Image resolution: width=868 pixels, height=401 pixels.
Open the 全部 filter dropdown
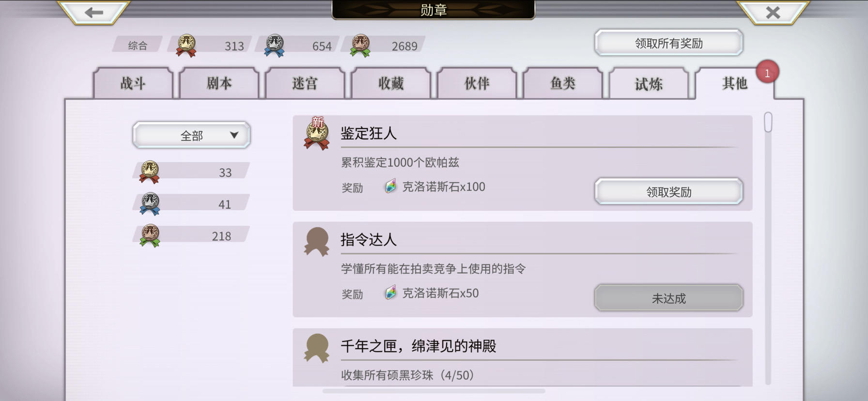tap(192, 135)
